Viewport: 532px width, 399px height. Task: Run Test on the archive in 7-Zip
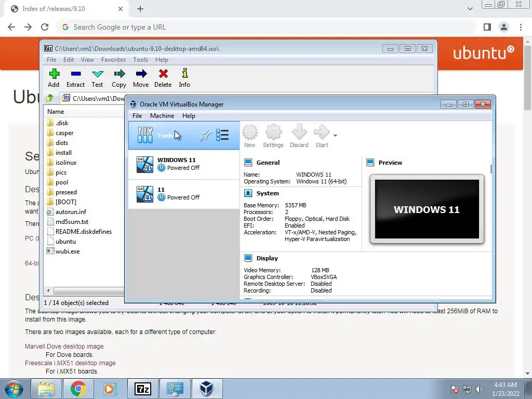(97, 78)
